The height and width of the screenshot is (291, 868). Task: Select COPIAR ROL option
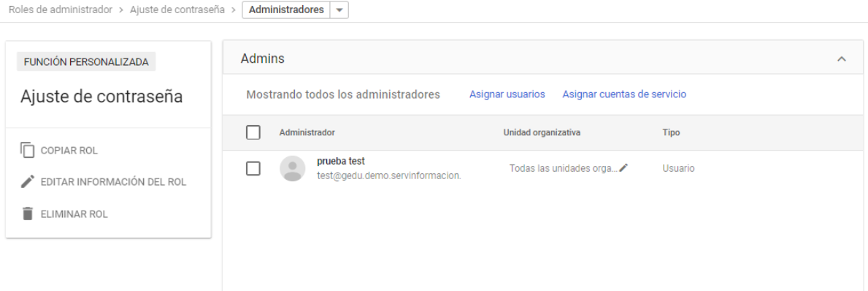69,151
